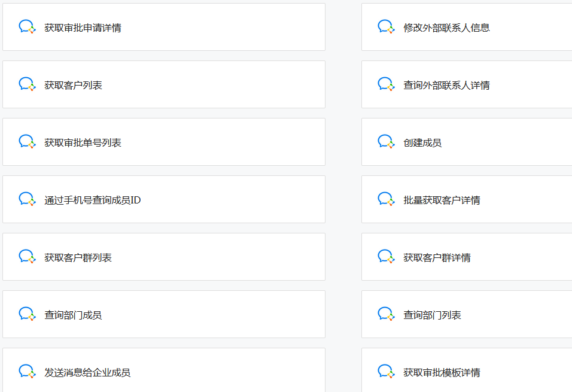This screenshot has width=572, height=392.
Task: Click the WeCom icon beside 获取审批申请详情
Action: 28,27
